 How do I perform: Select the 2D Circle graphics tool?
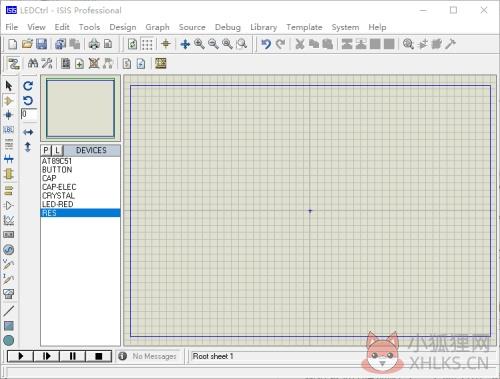click(x=9, y=340)
